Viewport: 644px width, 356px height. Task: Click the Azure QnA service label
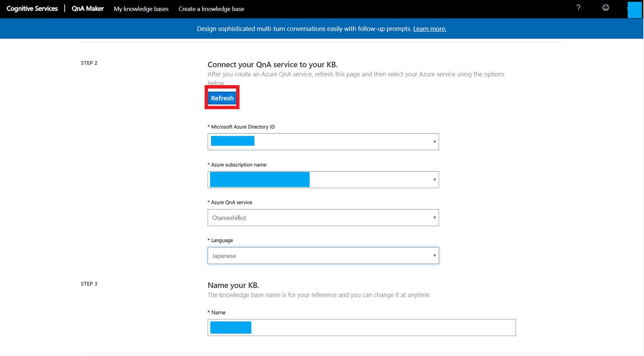[231, 202]
